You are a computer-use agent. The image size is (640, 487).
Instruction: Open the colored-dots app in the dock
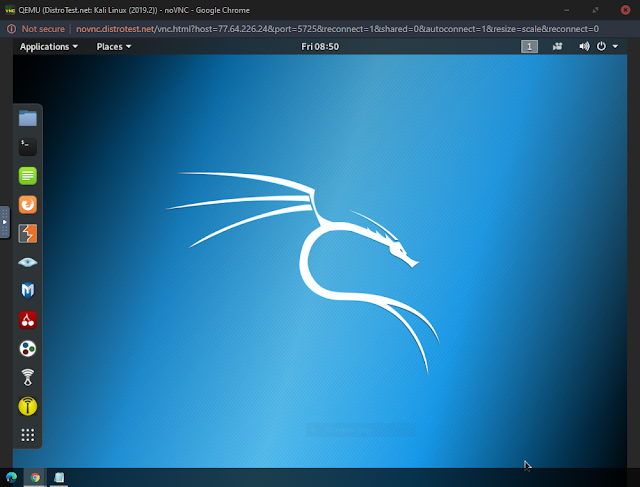[28, 349]
